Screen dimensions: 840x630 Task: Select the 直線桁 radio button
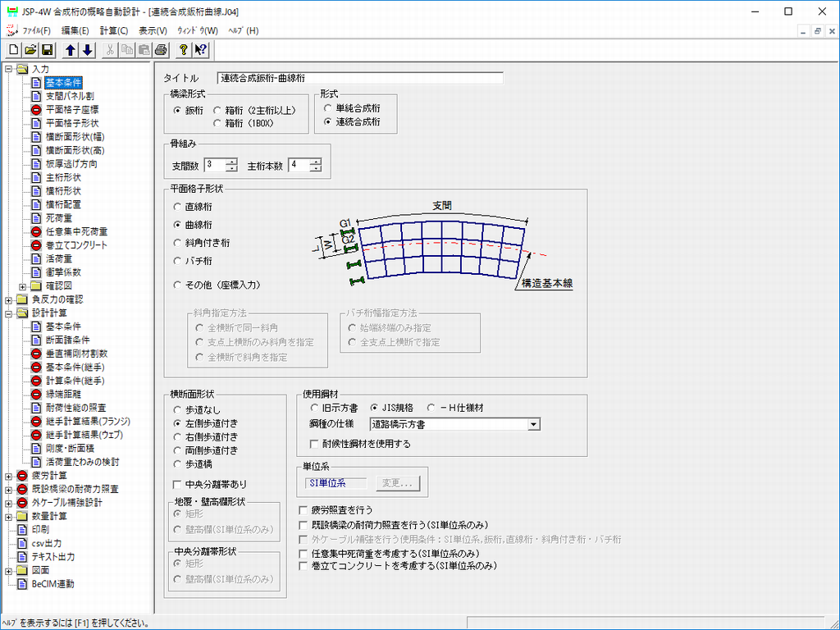click(x=178, y=207)
